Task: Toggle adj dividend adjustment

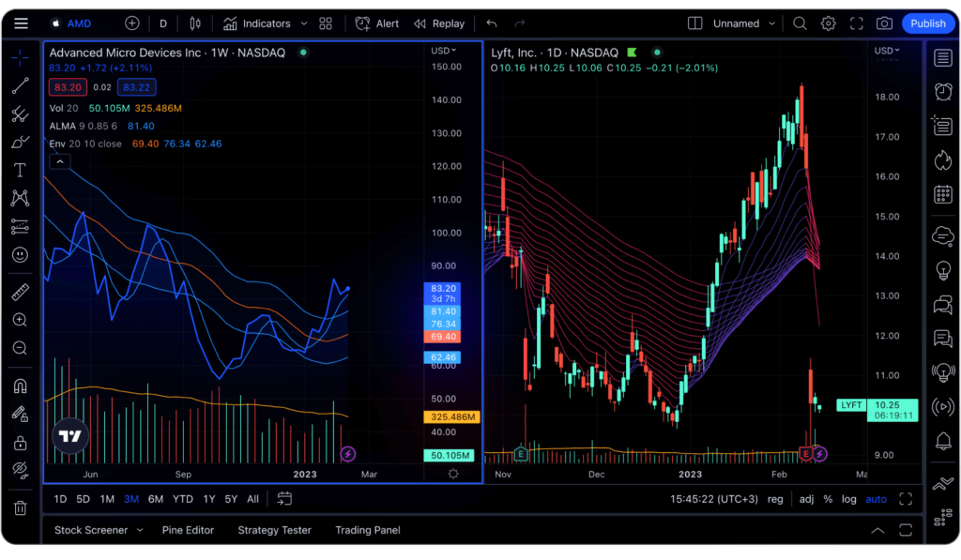Action: [806, 499]
